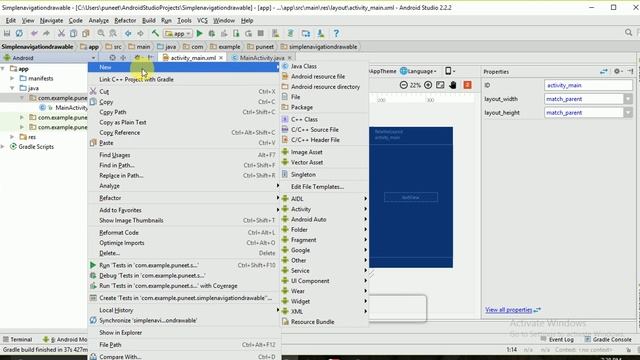The height and width of the screenshot is (360, 640).
Task: Click the question mark Help icon
Action: coord(336,33)
